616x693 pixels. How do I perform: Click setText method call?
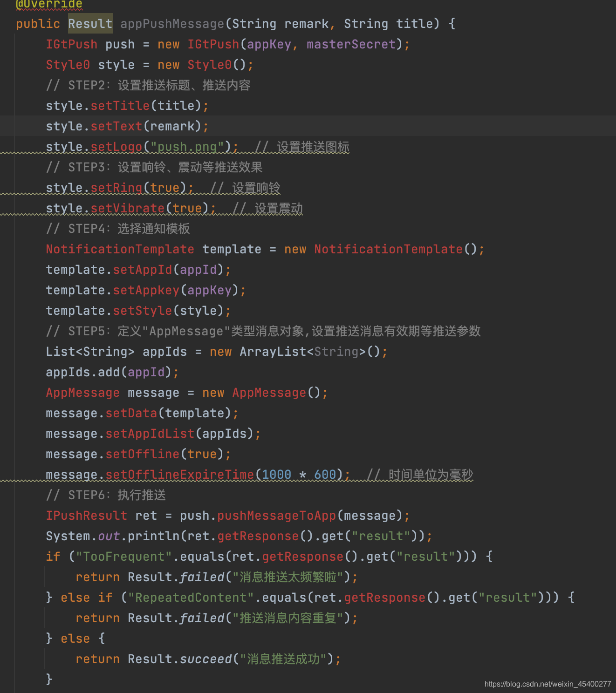click(116, 126)
